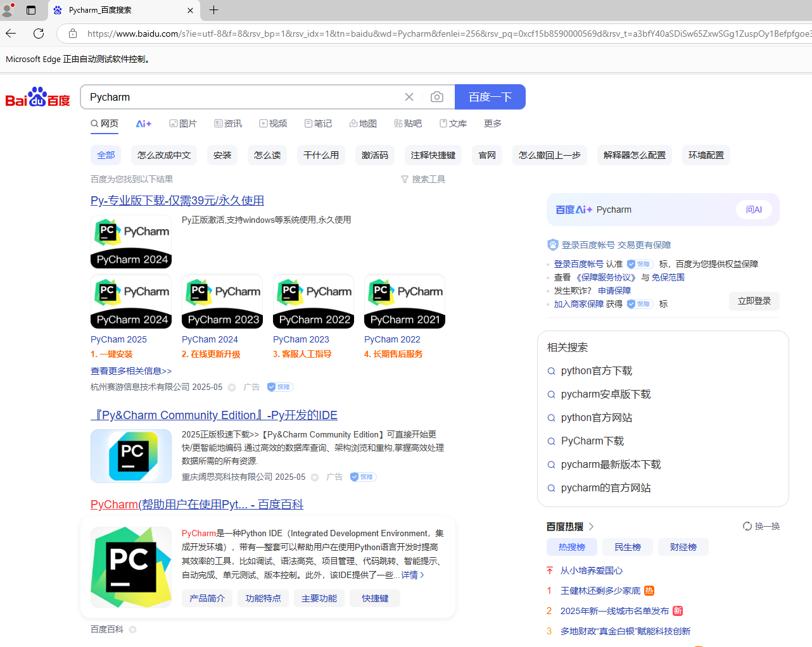The image size is (812, 647).
Task: Open the Py-专业版下载 result link
Action: 177,201
